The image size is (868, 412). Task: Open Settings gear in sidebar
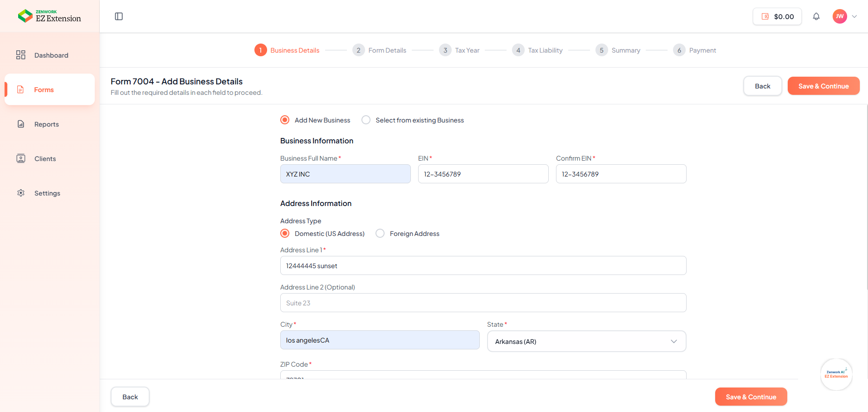coord(21,193)
